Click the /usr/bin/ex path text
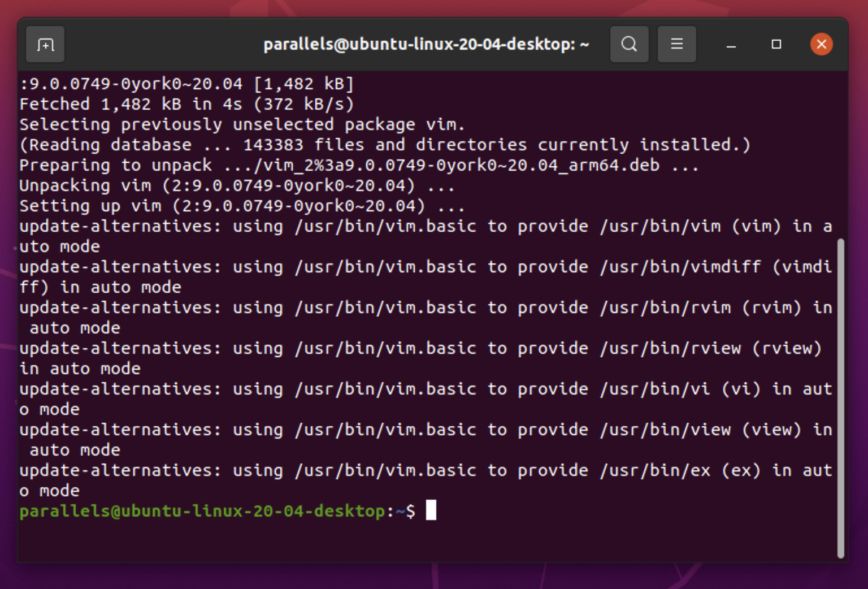Viewport: 868px width, 589px height. (655, 470)
